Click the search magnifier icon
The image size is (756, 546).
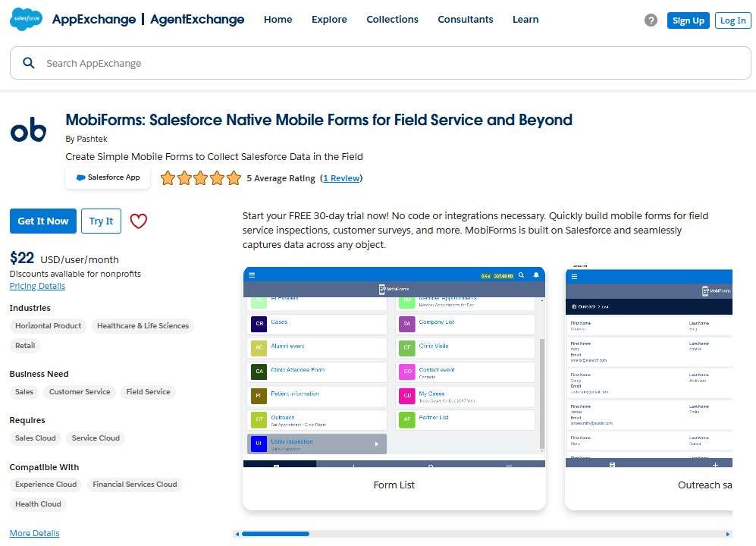click(29, 63)
